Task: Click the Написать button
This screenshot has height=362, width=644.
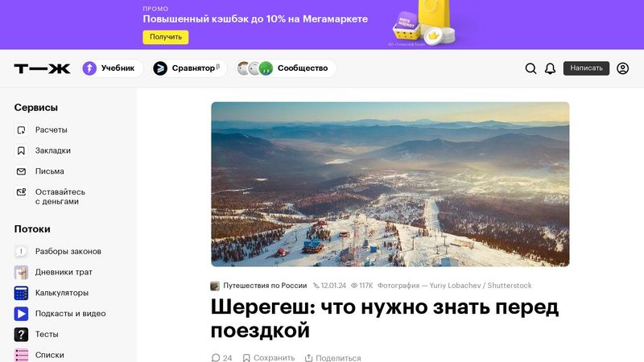Action: (x=586, y=68)
